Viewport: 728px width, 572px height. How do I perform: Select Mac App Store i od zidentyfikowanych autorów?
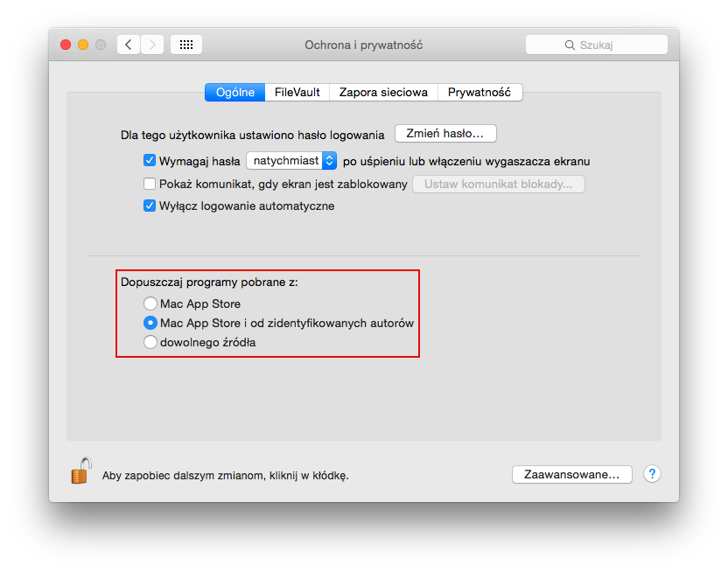point(150,323)
